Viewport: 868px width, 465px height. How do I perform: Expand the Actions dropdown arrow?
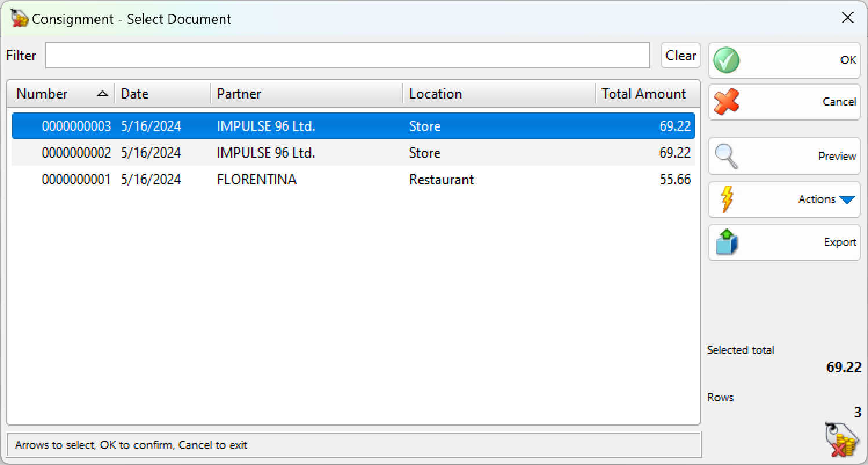tap(847, 199)
